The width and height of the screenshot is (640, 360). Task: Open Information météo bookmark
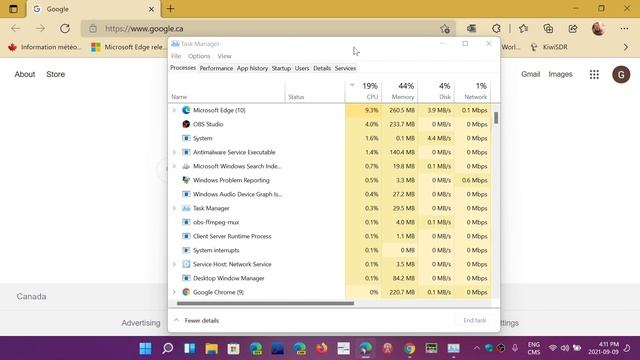(x=45, y=47)
